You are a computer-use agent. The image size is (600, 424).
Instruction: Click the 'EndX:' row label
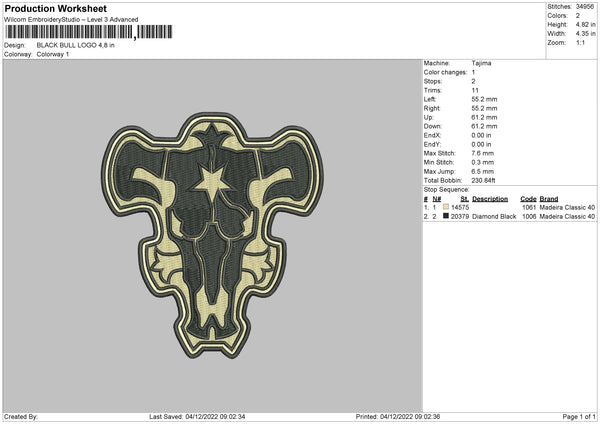(432, 135)
